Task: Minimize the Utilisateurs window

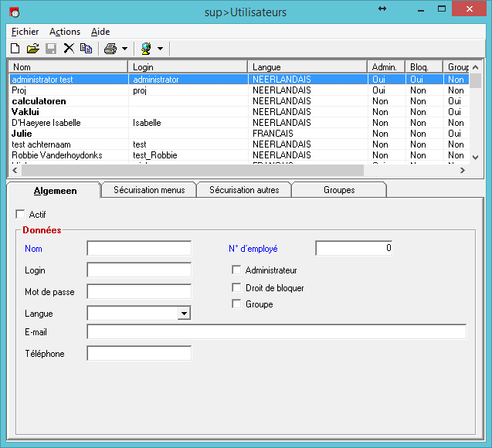Action: point(421,9)
